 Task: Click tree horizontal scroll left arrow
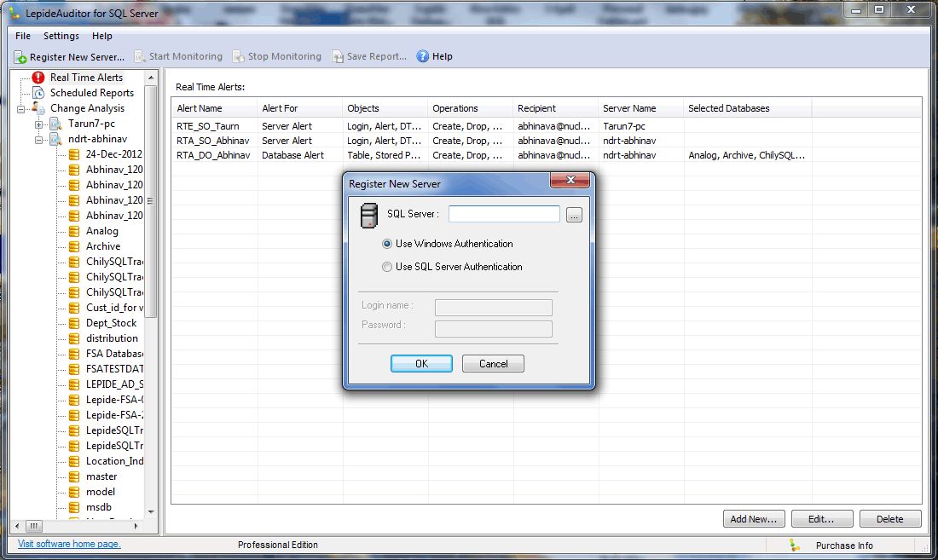click(x=17, y=526)
